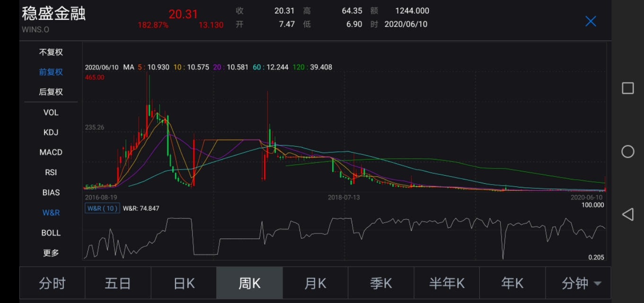Tap the 465.00 chart high label
The width and height of the screenshot is (644, 303).
[x=95, y=77]
